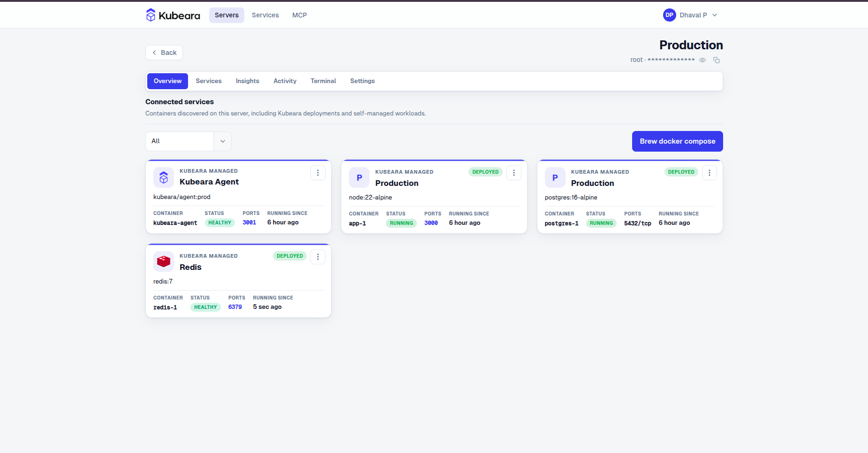Screen dimensions: 868x453
Task: Click the Production server heading
Action: click(691, 45)
